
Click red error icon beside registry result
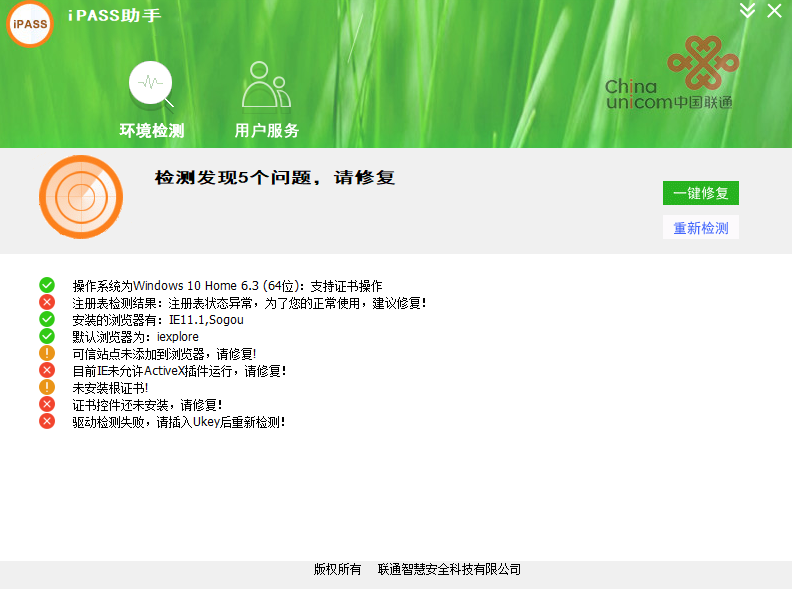coord(47,303)
